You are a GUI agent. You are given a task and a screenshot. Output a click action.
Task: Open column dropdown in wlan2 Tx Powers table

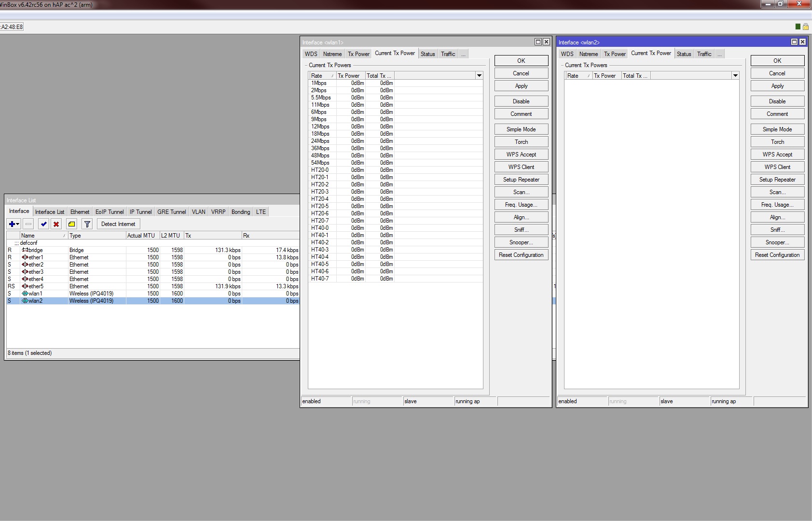point(735,75)
